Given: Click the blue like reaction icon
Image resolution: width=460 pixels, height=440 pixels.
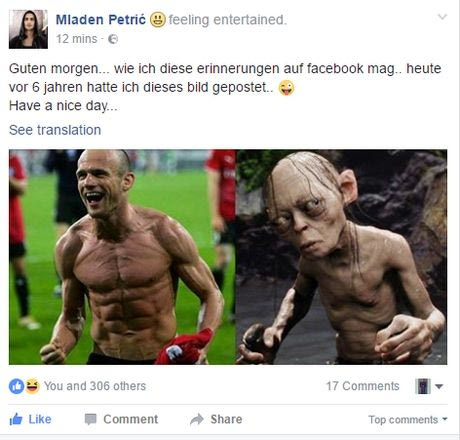Looking at the screenshot, I should click(16, 386).
